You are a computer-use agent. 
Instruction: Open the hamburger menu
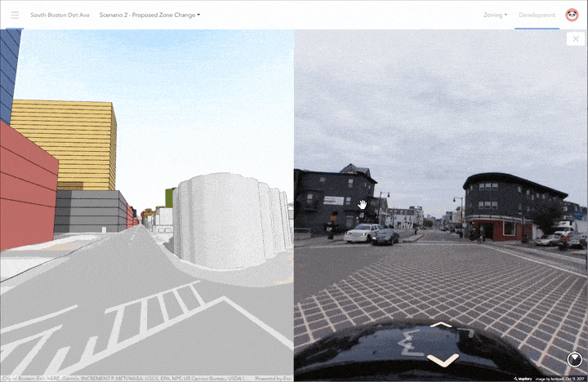[15, 15]
